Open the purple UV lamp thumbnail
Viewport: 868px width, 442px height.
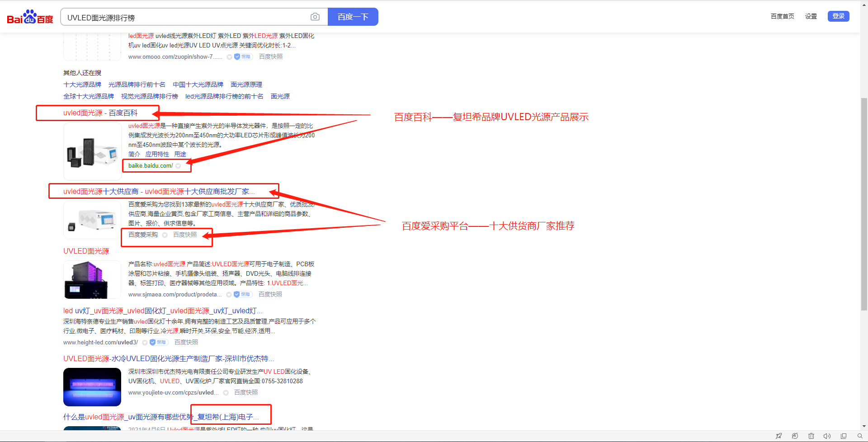[92, 279]
